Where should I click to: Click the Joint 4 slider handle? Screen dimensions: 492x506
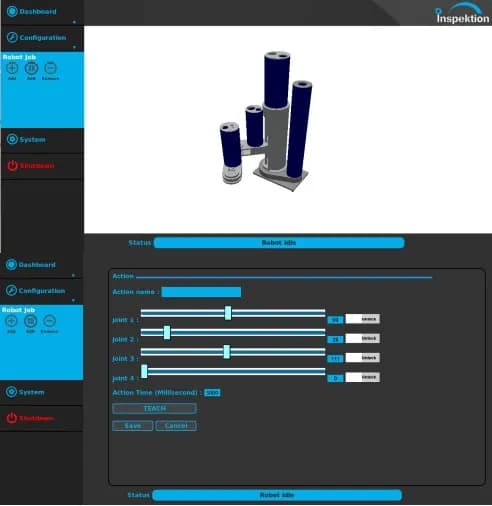pyautogui.click(x=144, y=371)
